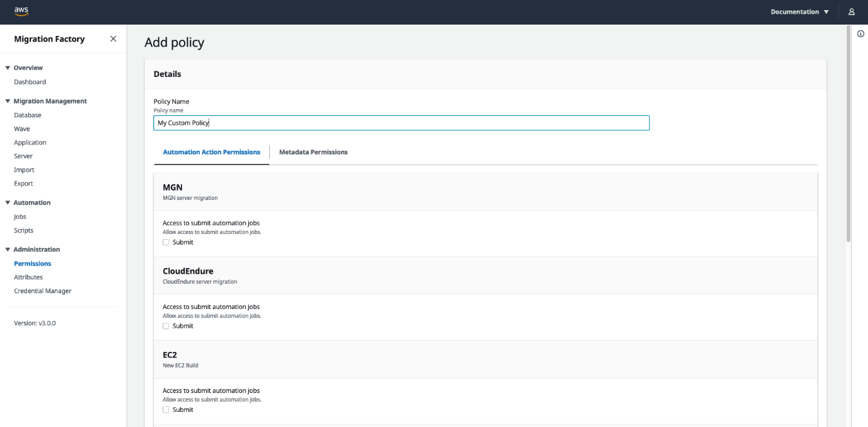
Task: Close the Migration Factory sidebar panel
Action: pos(113,38)
